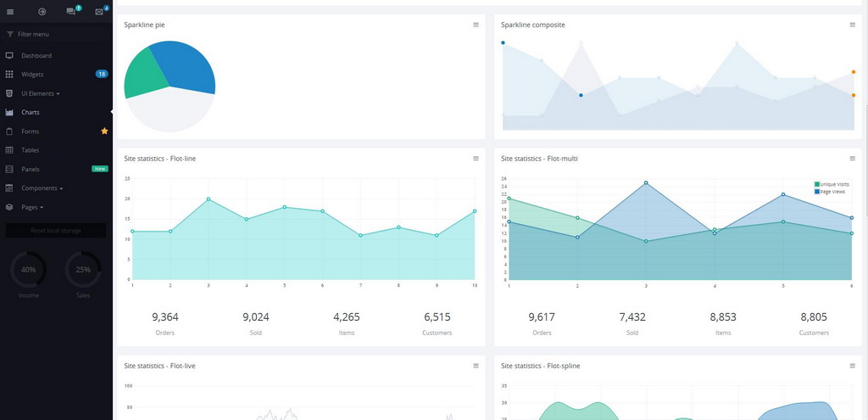Expand the Pages submenu

click(x=32, y=207)
